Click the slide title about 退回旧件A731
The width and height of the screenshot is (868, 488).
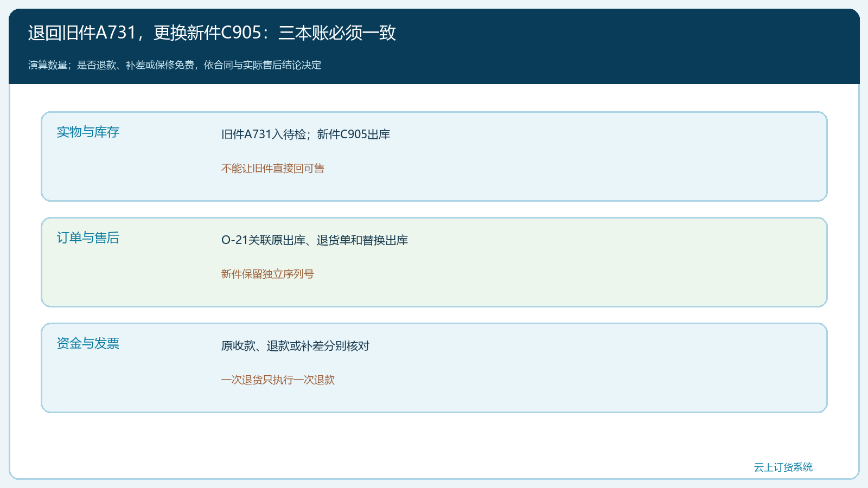tap(212, 33)
